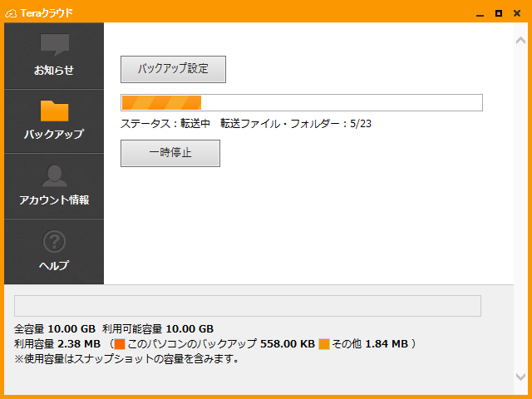This screenshot has width=532, height=399.
Task: Maximize the Teraクラウド window
Action: 499,12
